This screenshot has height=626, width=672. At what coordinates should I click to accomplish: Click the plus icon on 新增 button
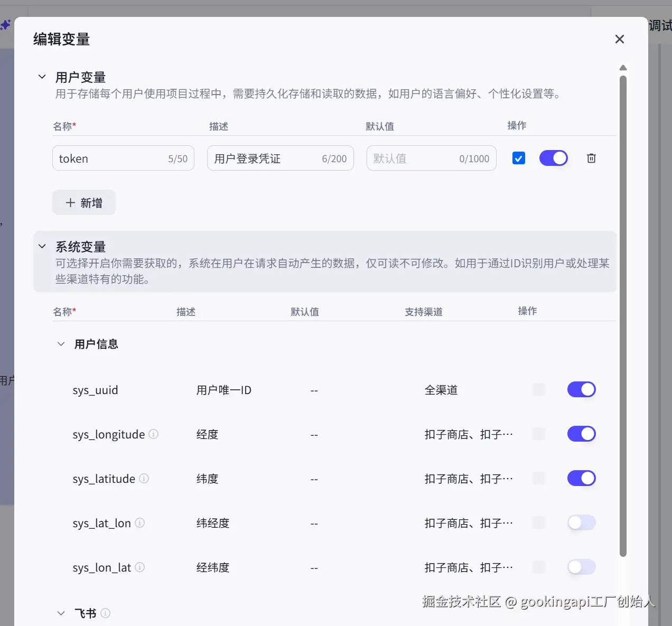pyautogui.click(x=70, y=202)
